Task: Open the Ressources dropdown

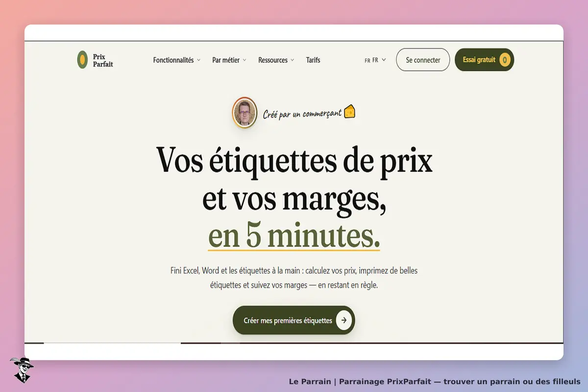Action: (x=276, y=60)
